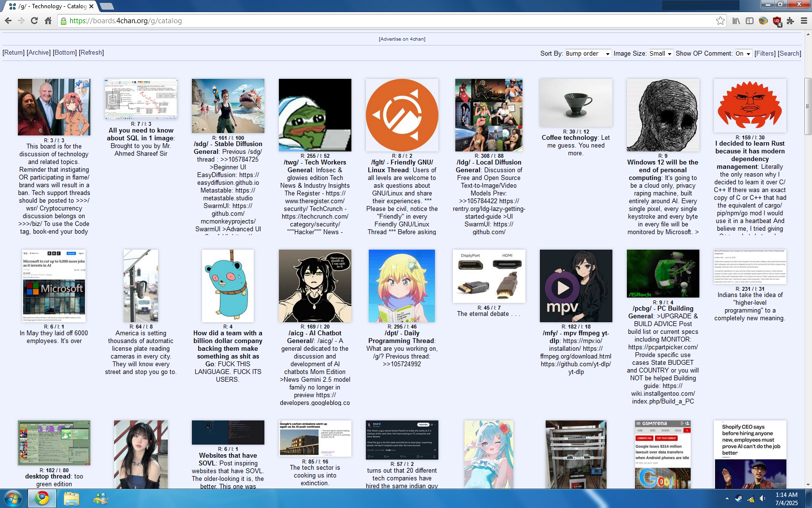This screenshot has width=812, height=508.
Task: Open the /aicg/ AI Chatbot thumbnail
Action: tap(315, 286)
